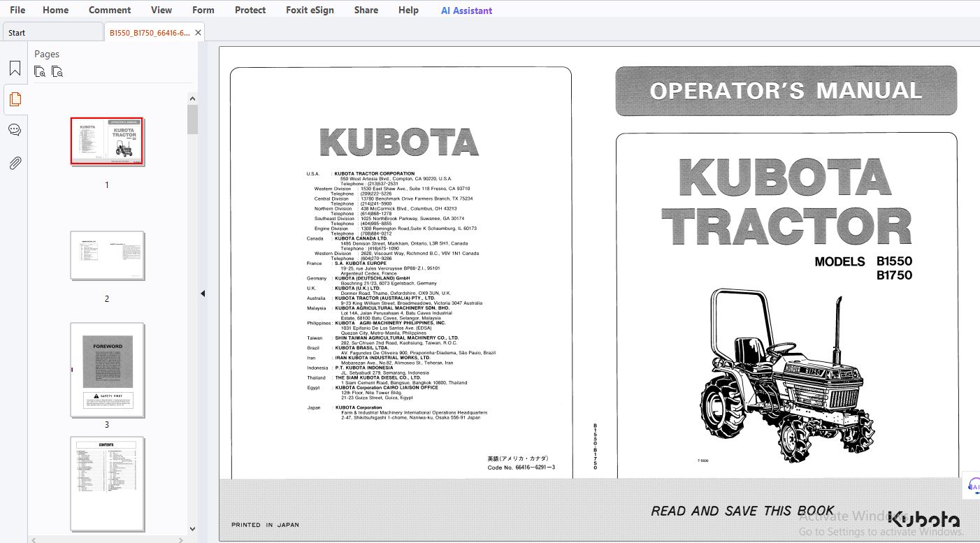This screenshot has height=543, width=980.
Task: Open the Help tab
Action: click(x=409, y=10)
